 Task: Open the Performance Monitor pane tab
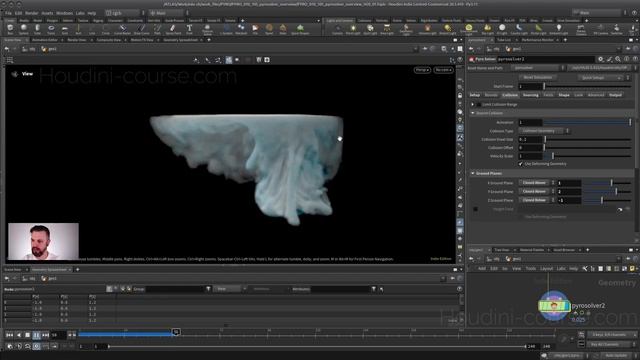pyautogui.click(x=538, y=40)
